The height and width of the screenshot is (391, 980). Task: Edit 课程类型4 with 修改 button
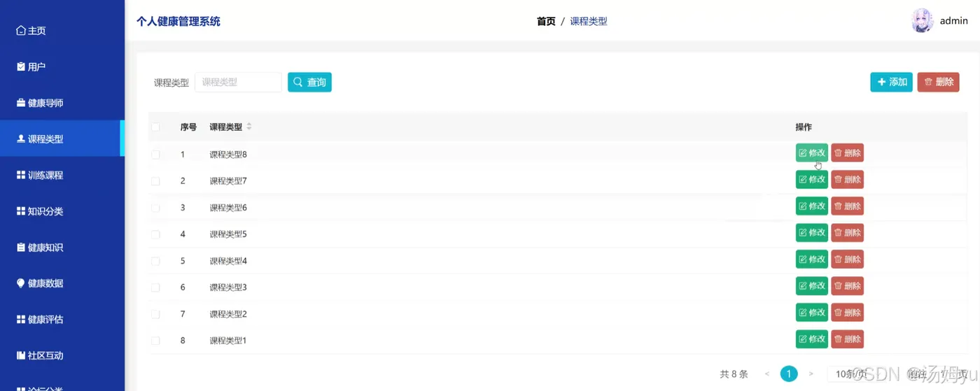coord(812,259)
